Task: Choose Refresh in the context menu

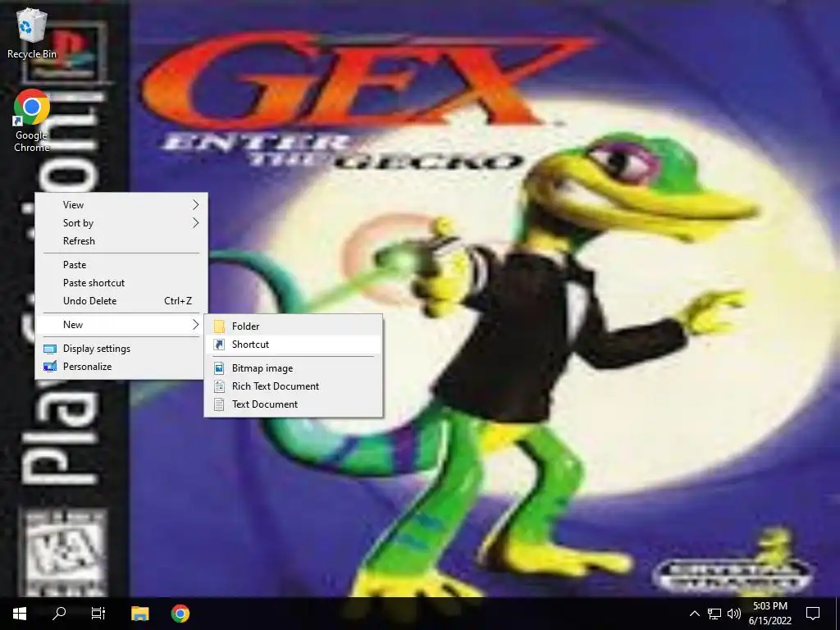Action: pyautogui.click(x=121, y=241)
